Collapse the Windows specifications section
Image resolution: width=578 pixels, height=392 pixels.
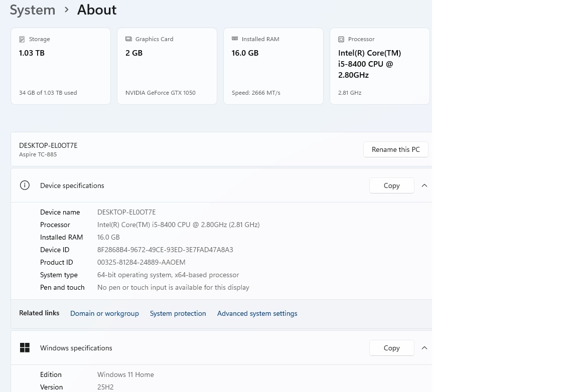(424, 348)
